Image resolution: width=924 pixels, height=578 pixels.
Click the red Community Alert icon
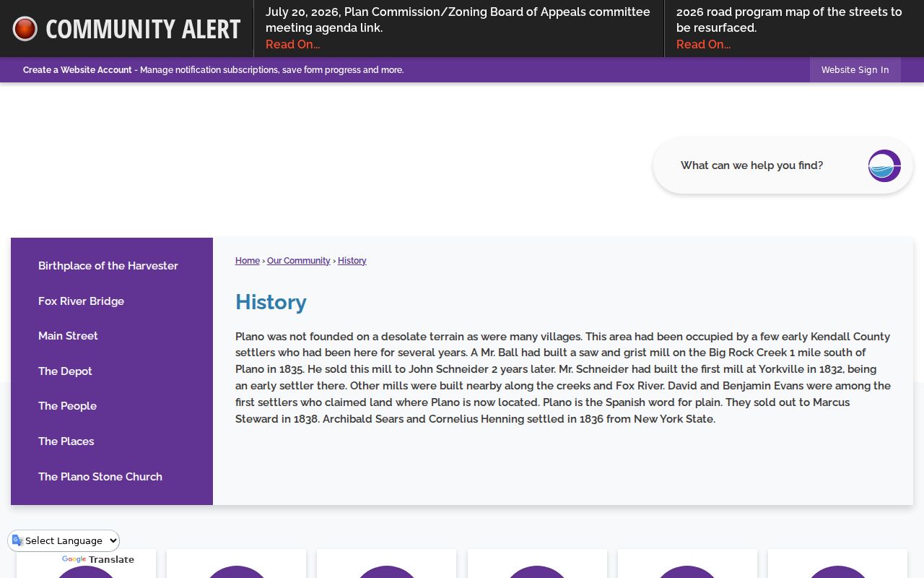click(25, 29)
